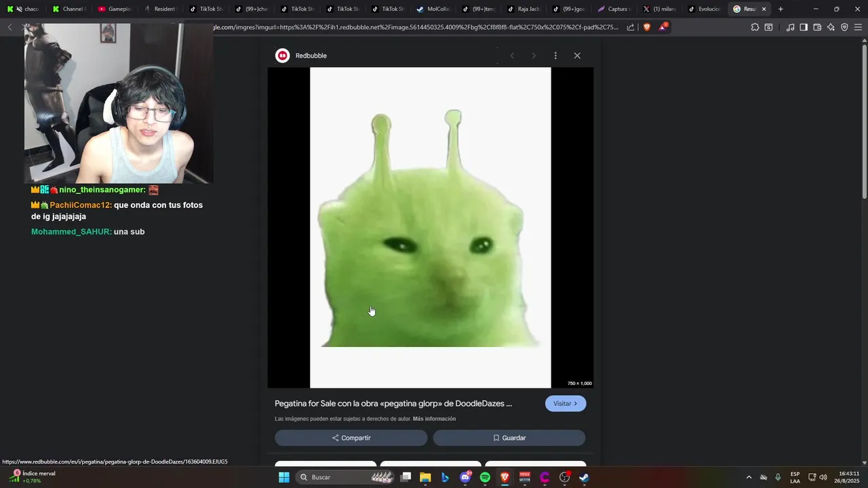The image size is (868, 488).
Task: Open the Redbubble source link
Action: pos(311,56)
